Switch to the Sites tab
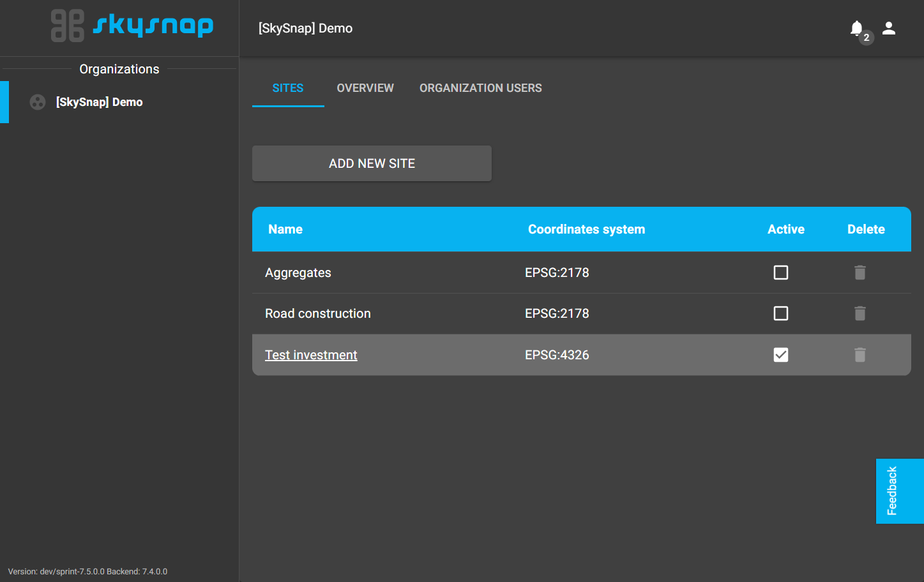The width and height of the screenshot is (924, 582). pos(288,88)
